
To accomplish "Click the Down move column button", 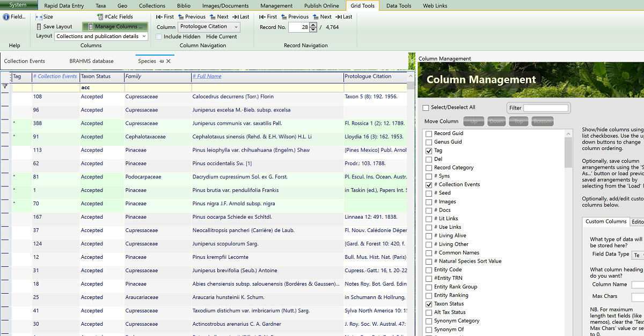I will click(497, 122).
